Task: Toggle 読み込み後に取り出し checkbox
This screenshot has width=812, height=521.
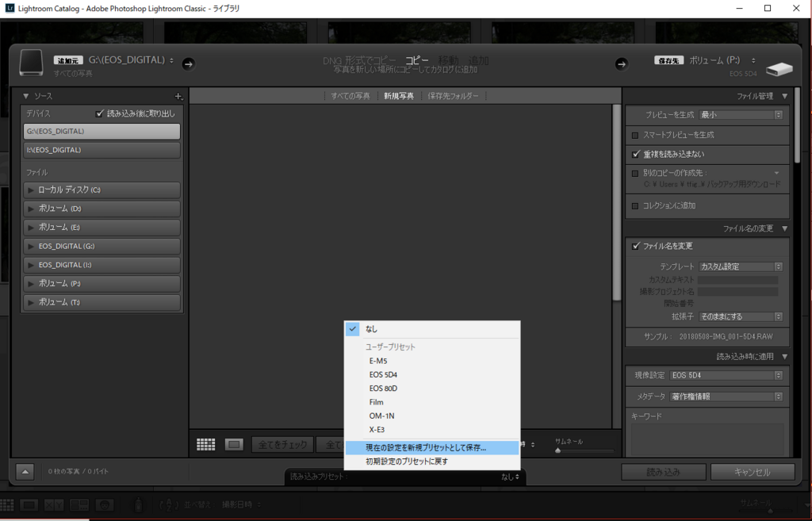Action: pos(100,113)
